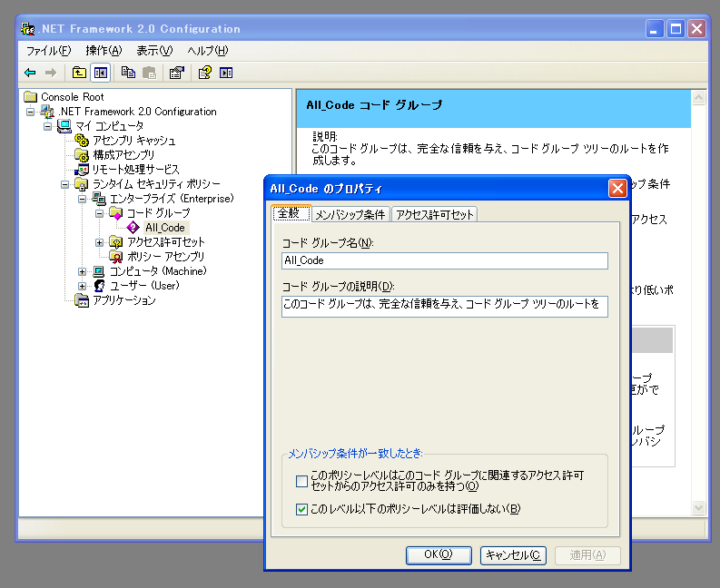Uncheck the lower policy levels not evaluated checkbox
Screen dimensions: 720x588
pyautogui.click(x=301, y=509)
